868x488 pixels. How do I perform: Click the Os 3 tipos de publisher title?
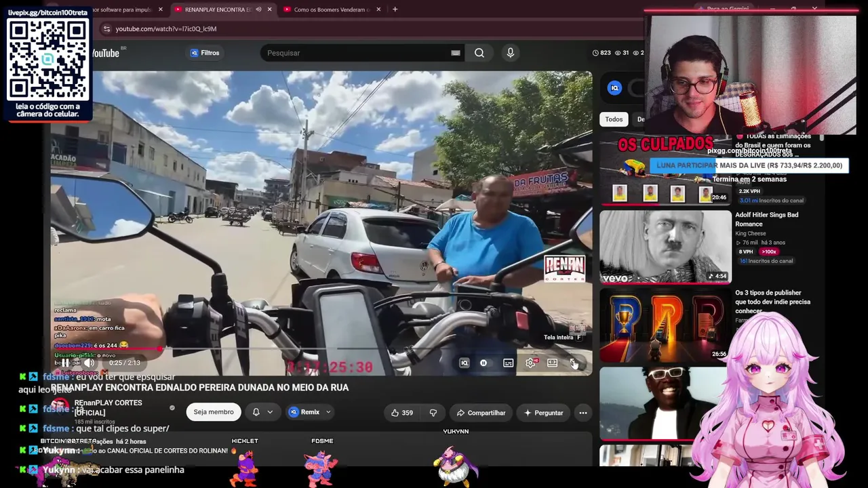coord(772,302)
